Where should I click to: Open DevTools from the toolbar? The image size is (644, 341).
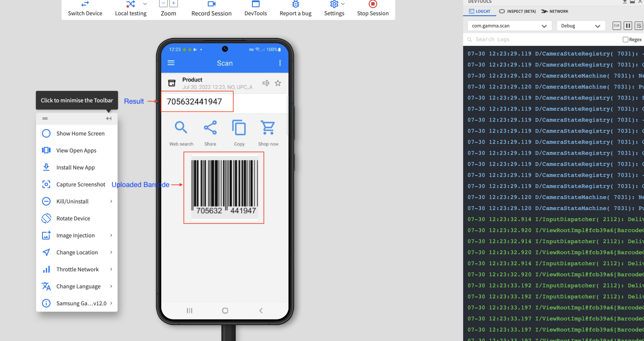[255, 4]
